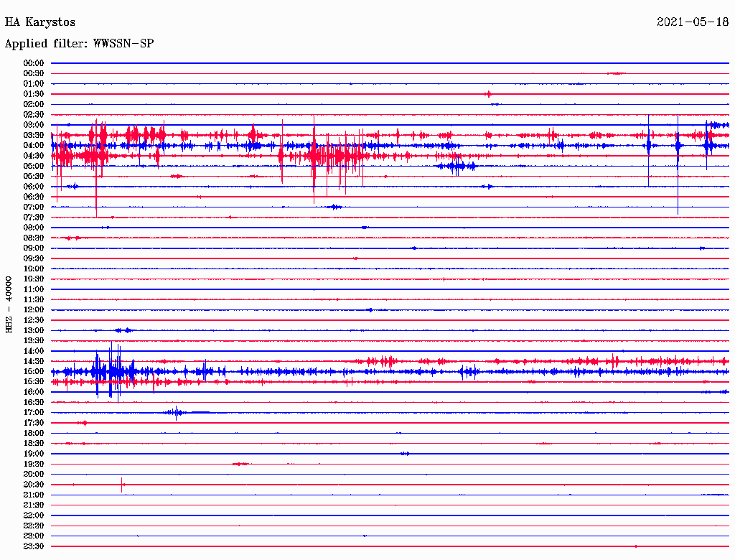Select the 22:00 time label
Screen dimensions: 735x560
(x=34, y=515)
